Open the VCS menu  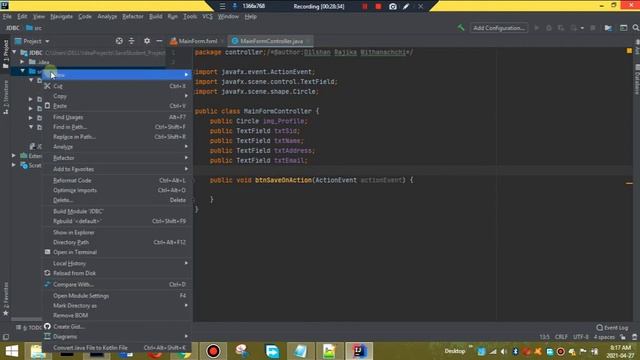point(207,16)
